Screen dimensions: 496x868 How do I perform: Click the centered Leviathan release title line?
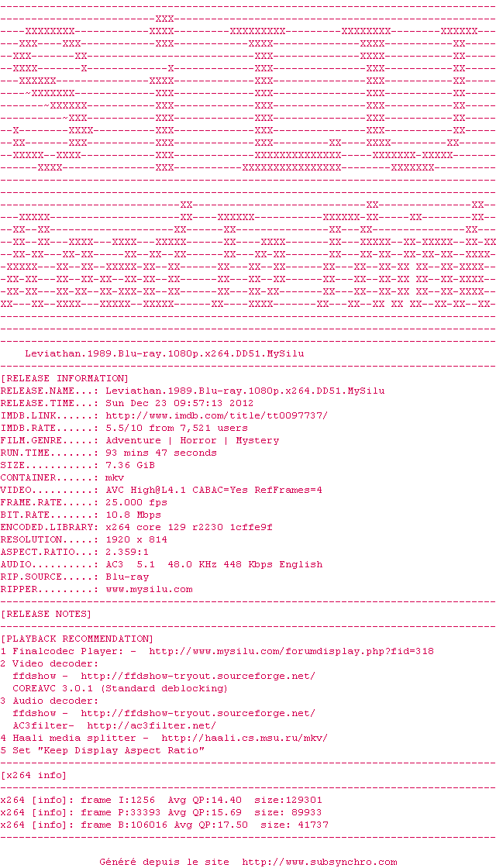coord(164,353)
